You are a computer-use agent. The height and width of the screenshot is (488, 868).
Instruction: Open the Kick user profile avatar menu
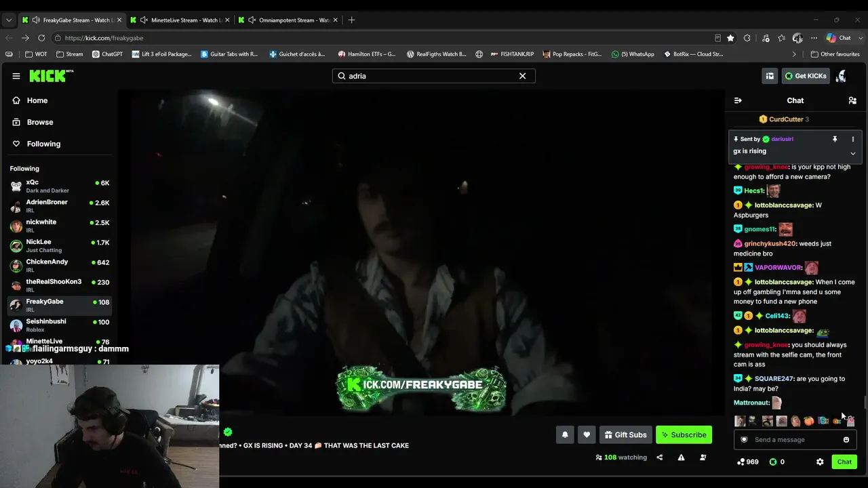[x=842, y=76]
